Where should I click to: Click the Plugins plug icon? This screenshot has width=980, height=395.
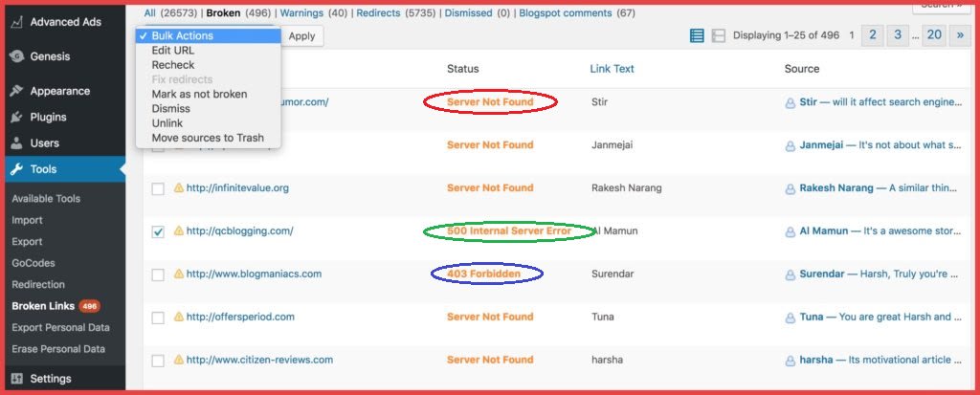coord(17,117)
